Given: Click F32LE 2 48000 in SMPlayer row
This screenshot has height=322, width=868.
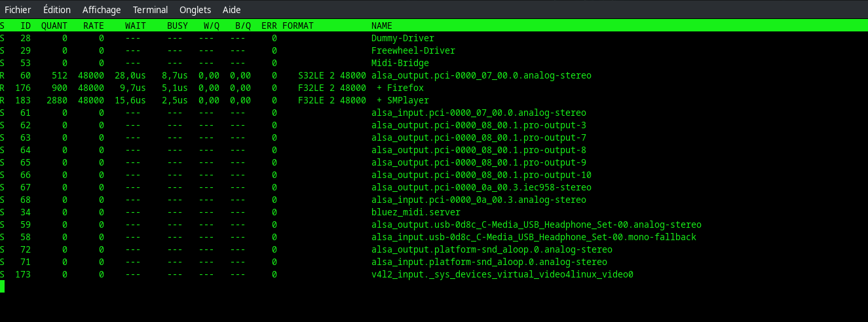Looking at the screenshot, I should point(332,101).
